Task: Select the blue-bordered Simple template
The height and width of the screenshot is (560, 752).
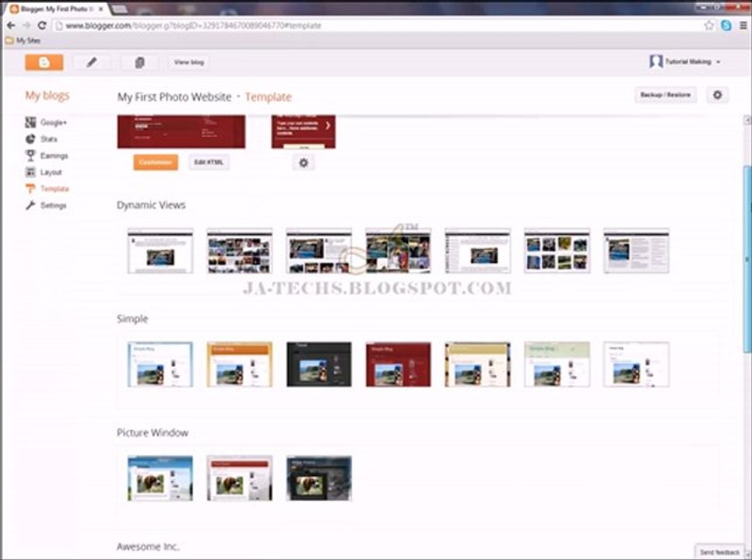Action: coord(160,365)
